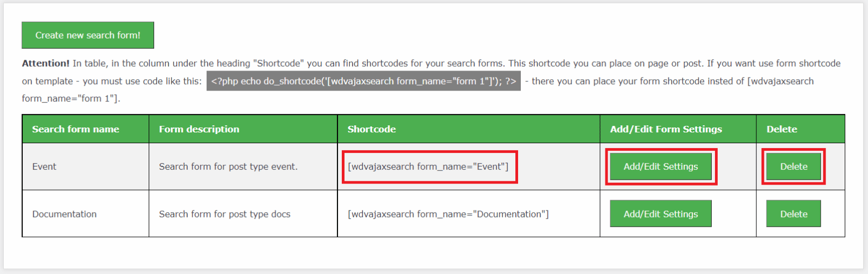Viewport: 868px width, 274px height.
Task: Open Add/Edit Settings for the Event form
Action: 660,167
